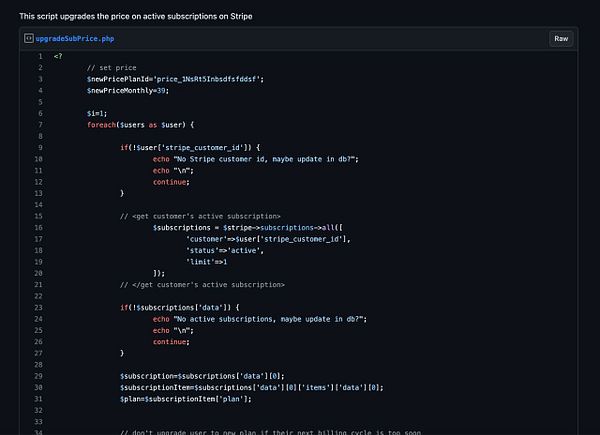Click the code file icon beside upgradeSubPrice.php
The width and height of the screenshot is (600, 435).
pos(28,38)
